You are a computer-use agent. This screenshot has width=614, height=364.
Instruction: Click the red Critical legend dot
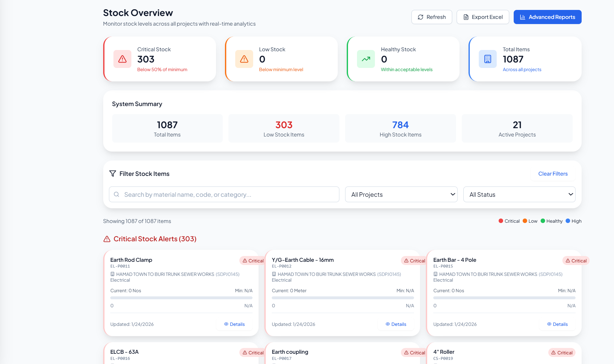(501, 221)
